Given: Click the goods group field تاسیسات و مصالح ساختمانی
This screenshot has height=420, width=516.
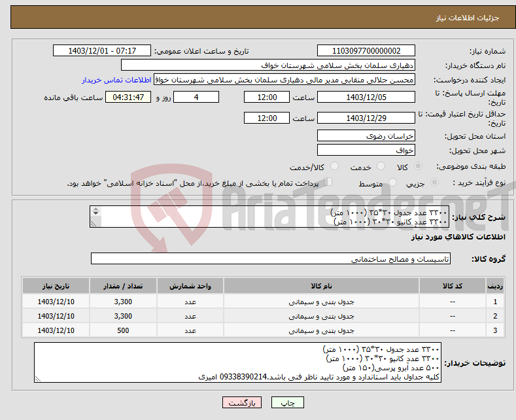Looking at the screenshot, I should [271, 258].
